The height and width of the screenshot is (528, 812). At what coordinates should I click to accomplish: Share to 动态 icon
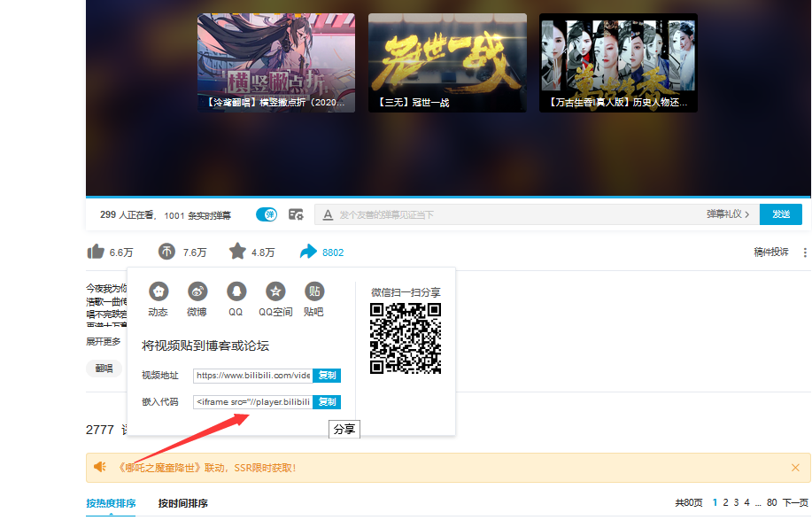pos(159,291)
